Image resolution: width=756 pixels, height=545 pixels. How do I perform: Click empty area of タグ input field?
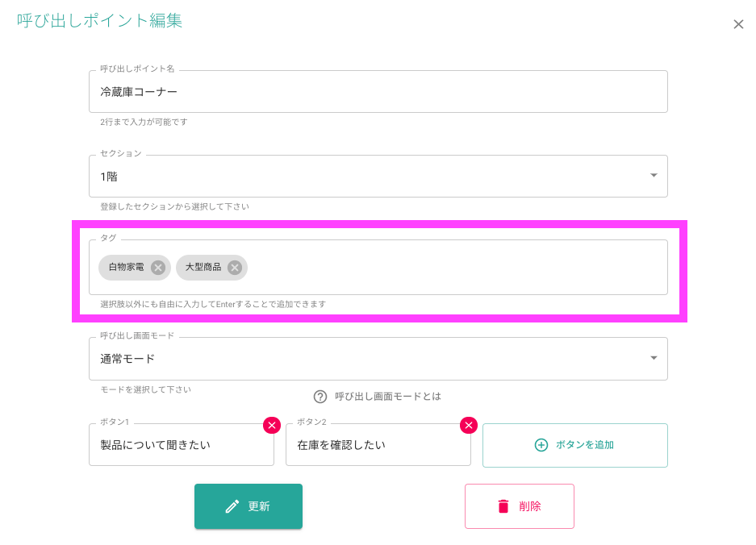pyautogui.click(x=457, y=268)
